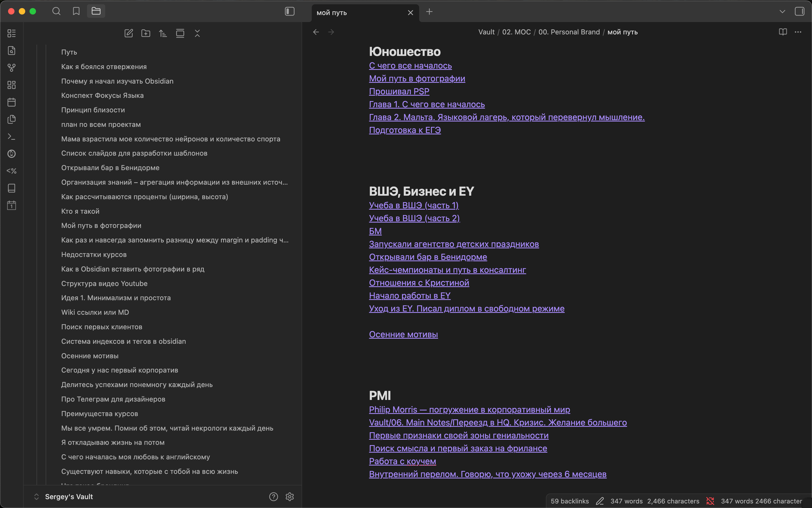Open file Преимущества курсов in explorer

100,414
